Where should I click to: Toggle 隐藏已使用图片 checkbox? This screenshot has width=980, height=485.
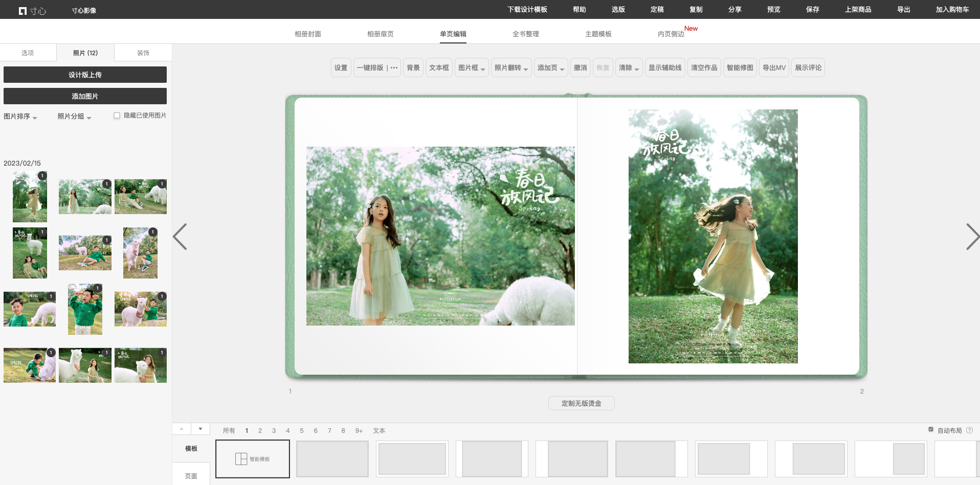click(x=117, y=116)
